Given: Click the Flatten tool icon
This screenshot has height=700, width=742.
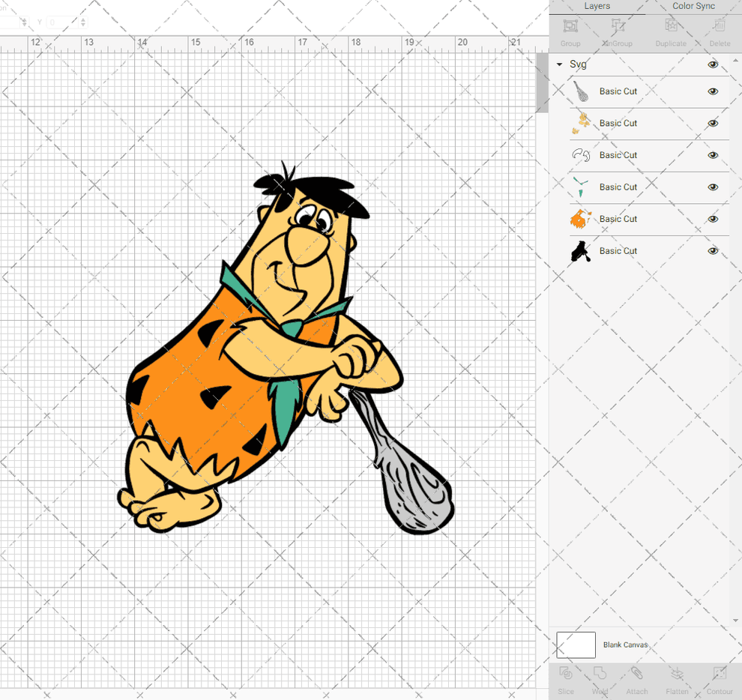Looking at the screenshot, I should 677,677.
